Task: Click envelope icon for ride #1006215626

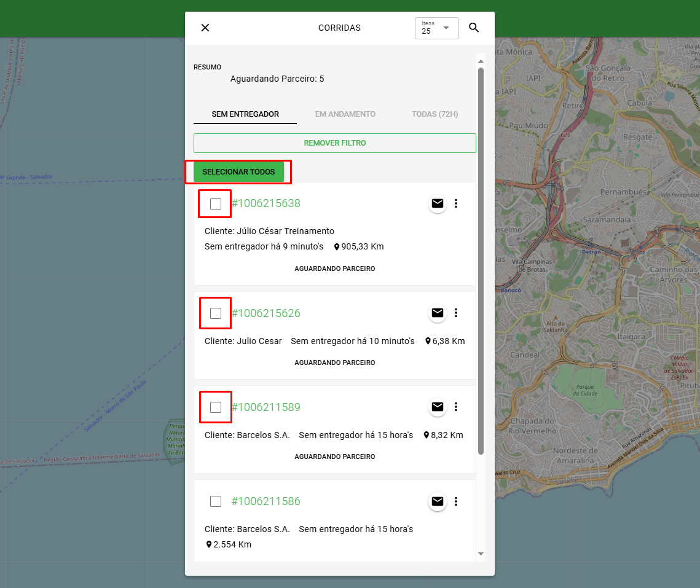Action: tap(438, 313)
